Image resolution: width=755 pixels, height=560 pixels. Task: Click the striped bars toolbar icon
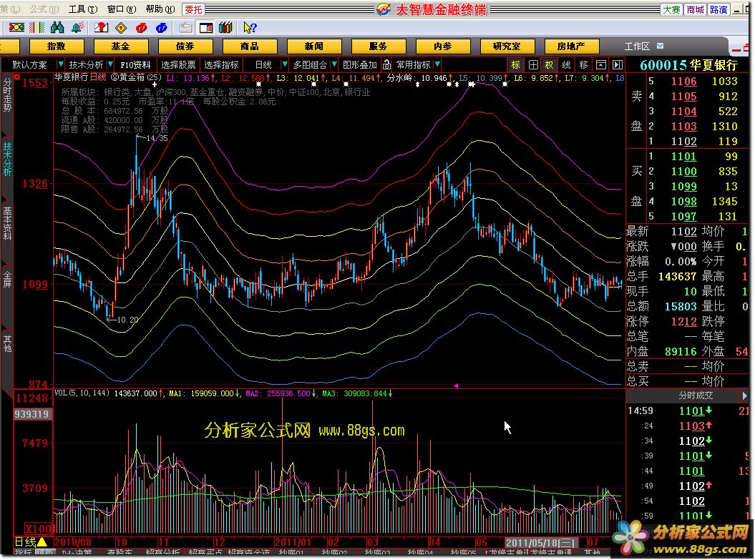37,28
